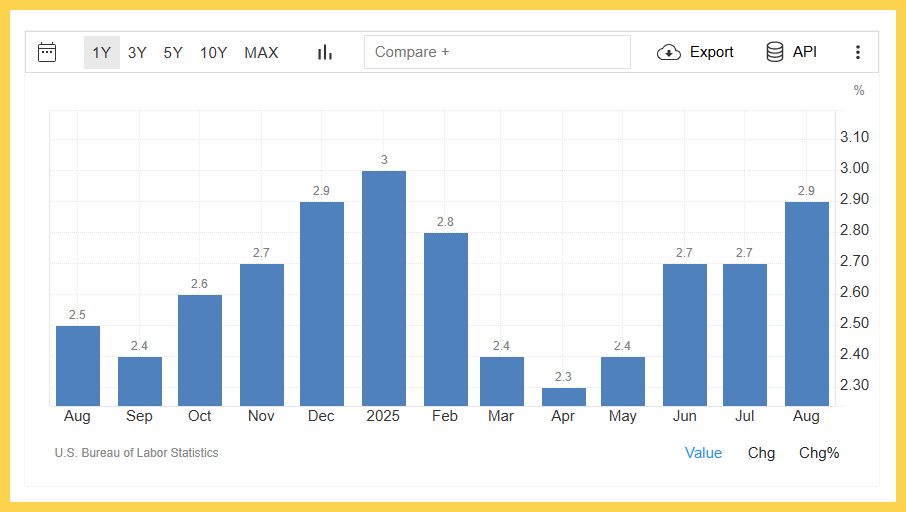Screen dimensions: 906x512
Task: Show the MAX time range
Action: click(x=261, y=52)
